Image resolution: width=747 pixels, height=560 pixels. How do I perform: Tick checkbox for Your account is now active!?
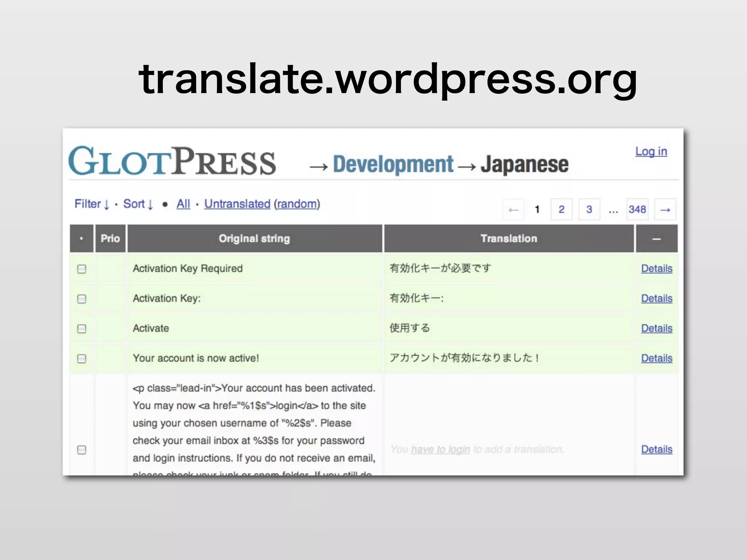[x=82, y=358]
